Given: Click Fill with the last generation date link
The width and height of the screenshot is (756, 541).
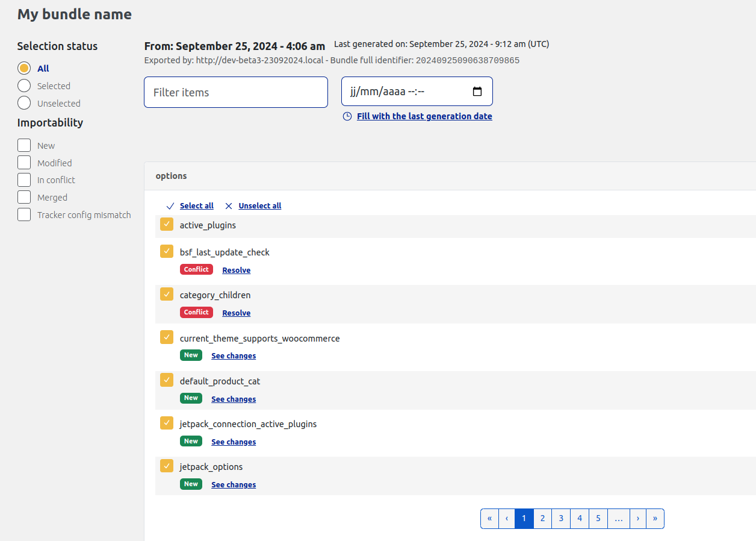Looking at the screenshot, I should (x=424, y=116).
